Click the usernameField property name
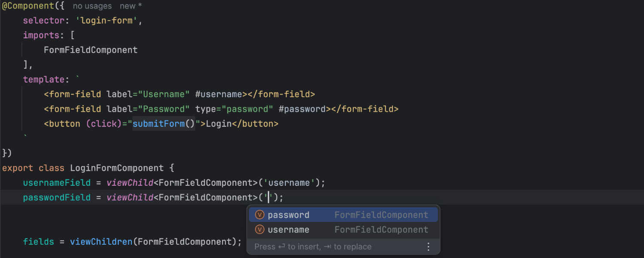The image size is (644, 258). pos(57,183)
